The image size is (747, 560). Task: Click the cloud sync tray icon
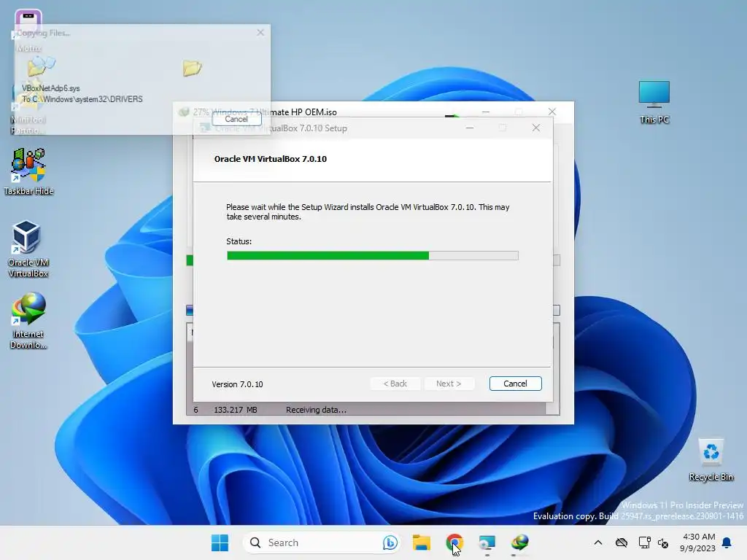[x=622, y=542]
